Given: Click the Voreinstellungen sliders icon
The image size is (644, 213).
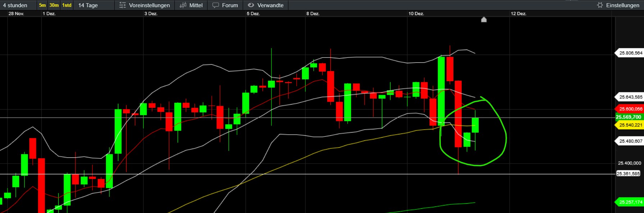Looking at the screenshot, I should [123, 5].
